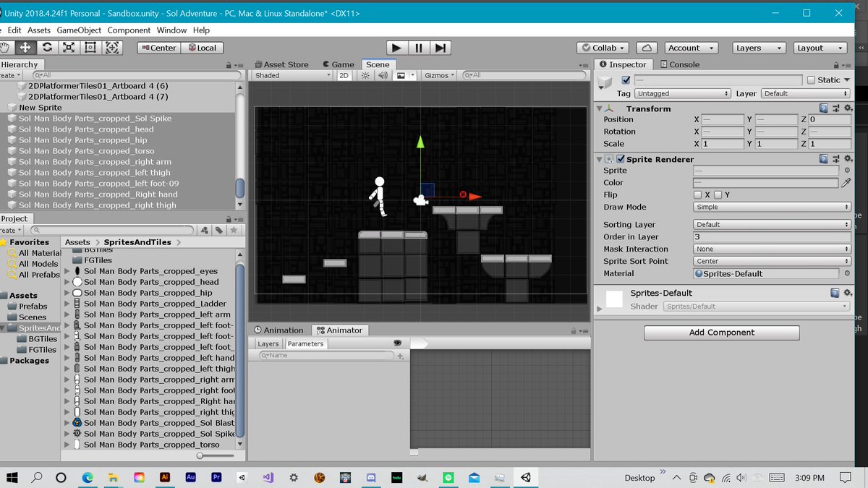Open Shaded draw mode dropdown
Viewport: 868px width, 488px height.
click(x=292, y=75)
